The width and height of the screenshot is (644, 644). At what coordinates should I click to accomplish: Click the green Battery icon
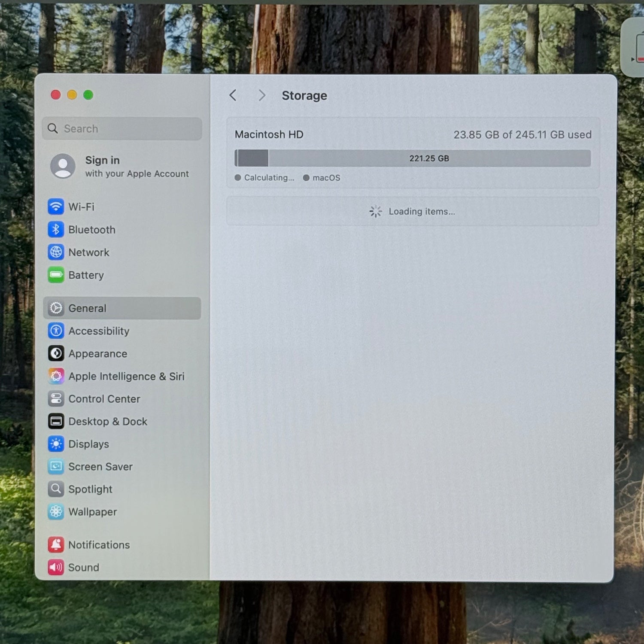(x=56, y=275)
